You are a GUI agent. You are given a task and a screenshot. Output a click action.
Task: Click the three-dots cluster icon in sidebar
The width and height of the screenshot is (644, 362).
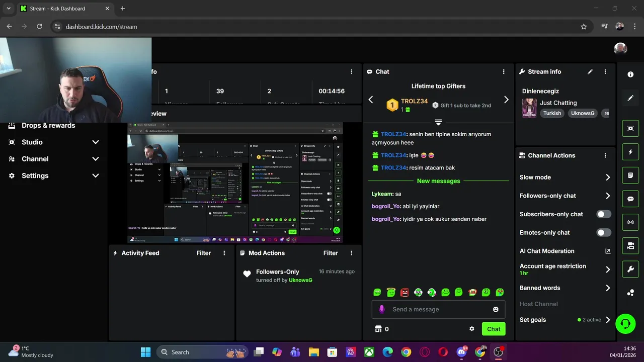(x=630, y=293)
